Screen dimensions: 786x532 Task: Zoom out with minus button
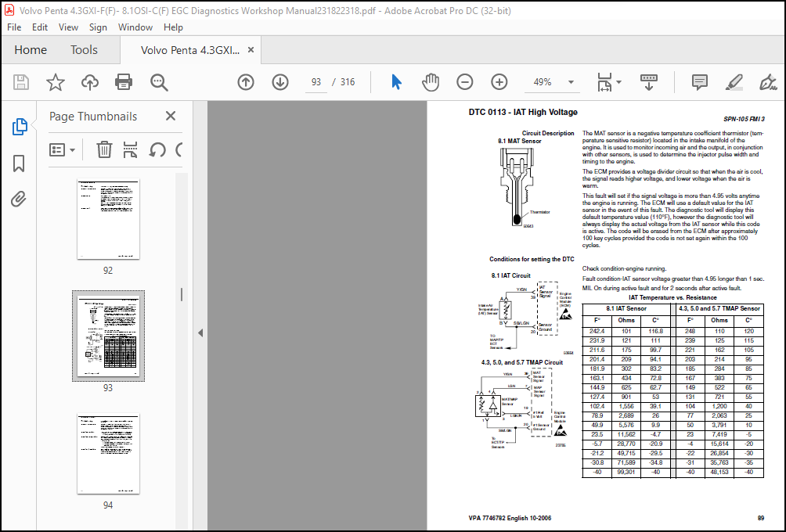[465, 82]
